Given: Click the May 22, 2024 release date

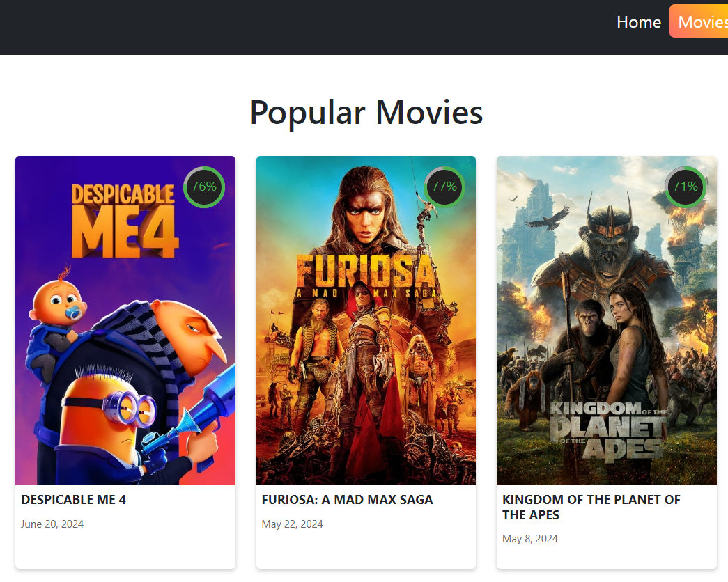Looking at the screenshot, I should (x=292, y=524).
